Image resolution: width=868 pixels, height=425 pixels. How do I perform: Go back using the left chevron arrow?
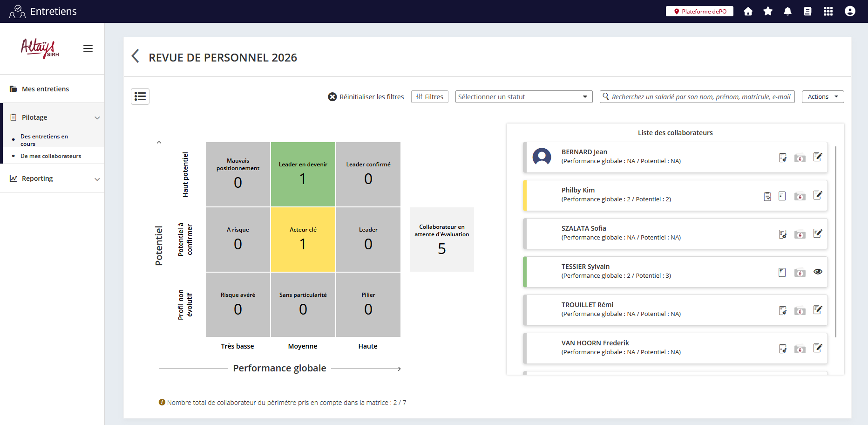136,56
